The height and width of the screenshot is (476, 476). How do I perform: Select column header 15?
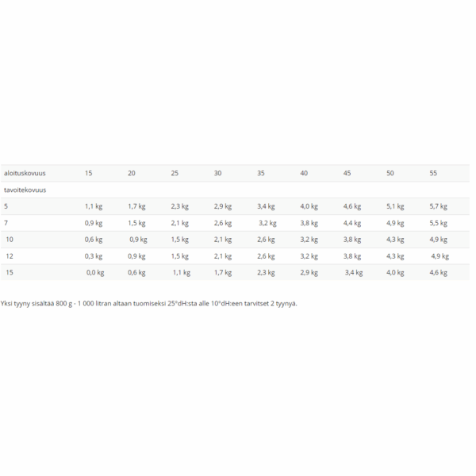pos(88,173)
